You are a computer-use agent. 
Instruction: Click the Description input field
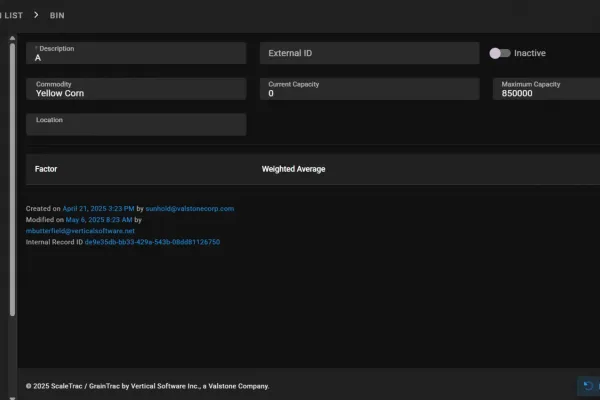point(136,54)
